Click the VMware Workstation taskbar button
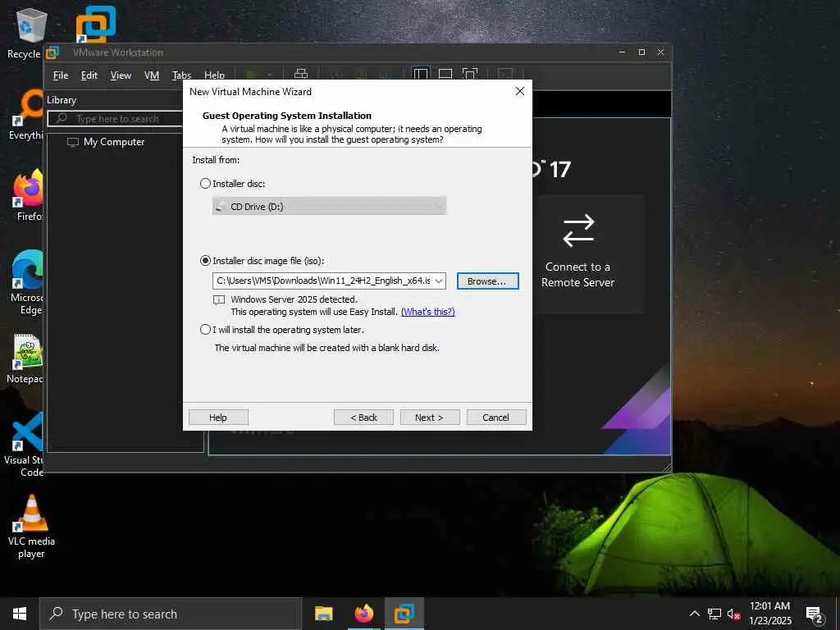 coord(404,614)
